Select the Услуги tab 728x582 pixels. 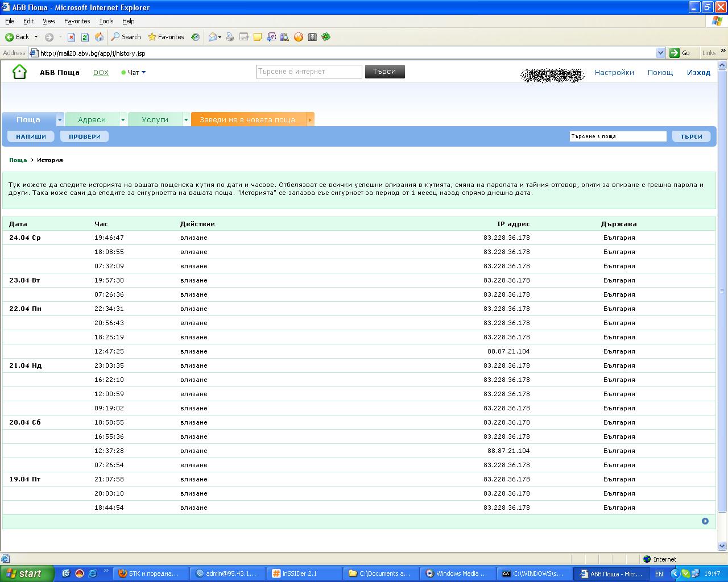point(155,119)
